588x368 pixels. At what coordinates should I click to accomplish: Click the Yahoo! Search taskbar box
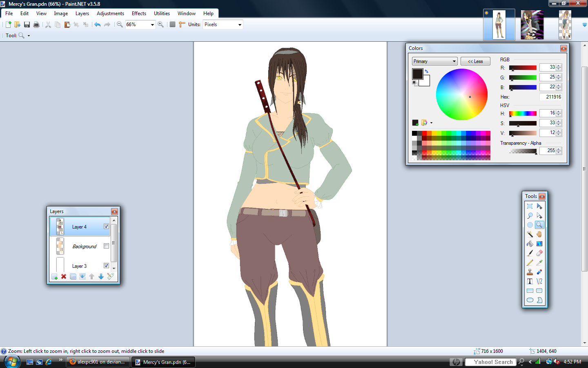pyautogui.click(x=490, y=362)
